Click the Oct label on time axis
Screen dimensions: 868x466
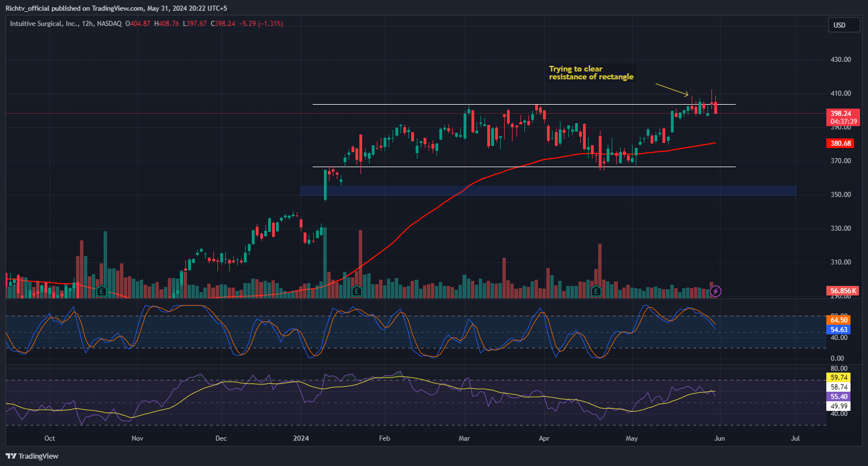click(50, 438)
